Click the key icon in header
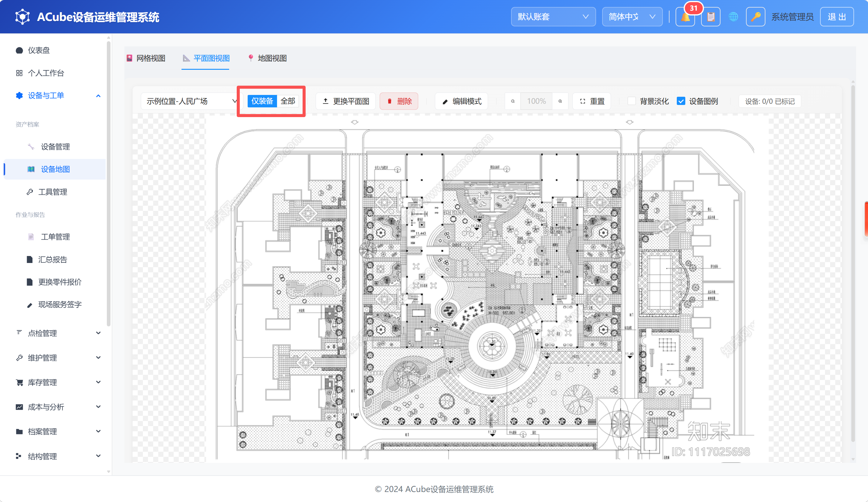This screenshot has width=868, height=502. click(755, 16)
